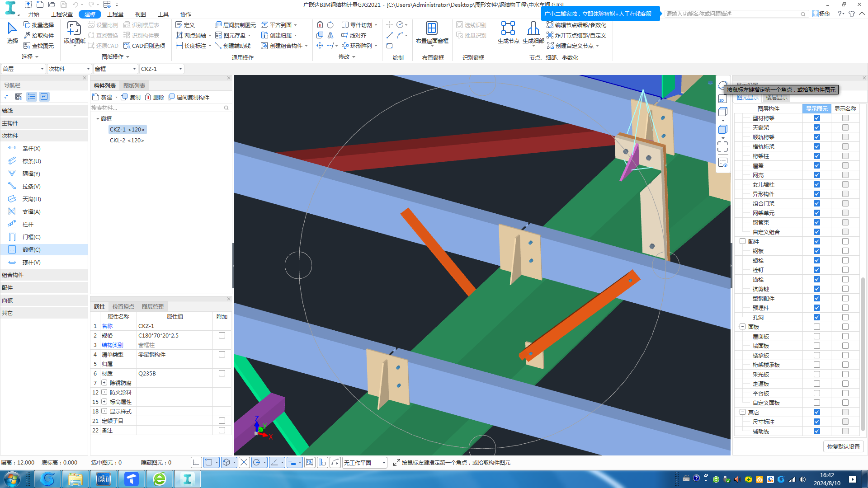The image size is (868, 488).
Task: Open the 工程量 ribbon tab
Action: [x=115, y=14]
